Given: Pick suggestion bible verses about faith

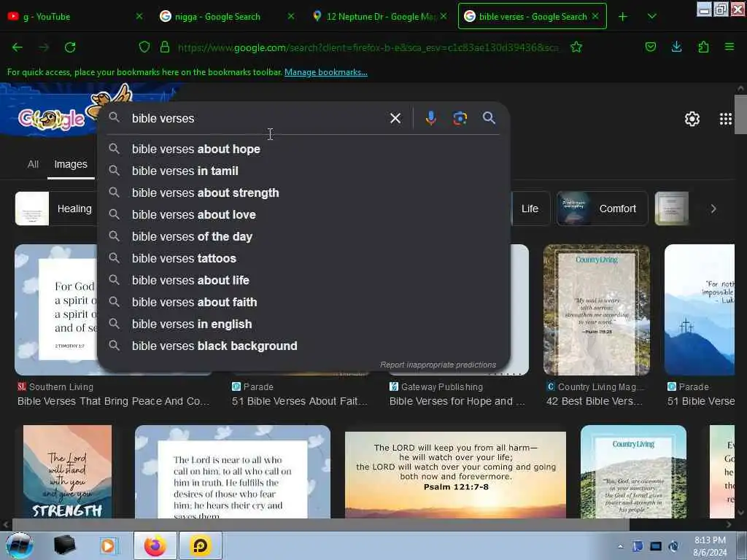Looking at the screenshot, I should (303, 303).
